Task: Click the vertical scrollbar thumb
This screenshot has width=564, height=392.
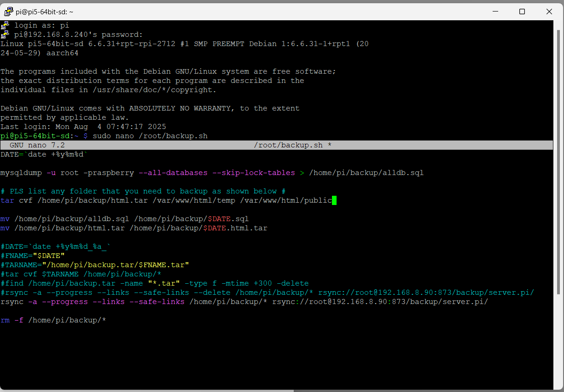Action: click(558, 161)
